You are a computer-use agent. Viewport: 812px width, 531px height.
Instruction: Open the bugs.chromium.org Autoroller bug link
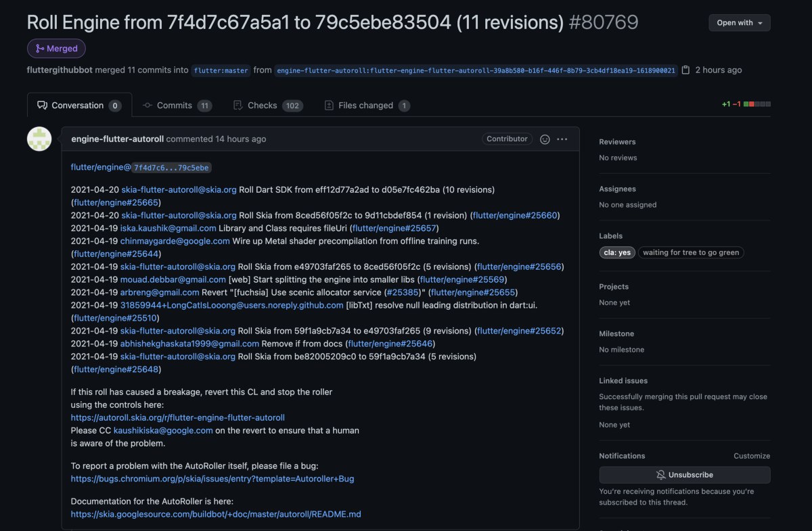[x=212, y=478]
